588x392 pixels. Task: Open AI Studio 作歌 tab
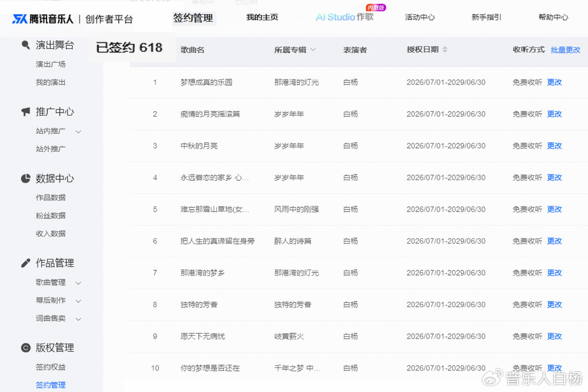[344, 17]
